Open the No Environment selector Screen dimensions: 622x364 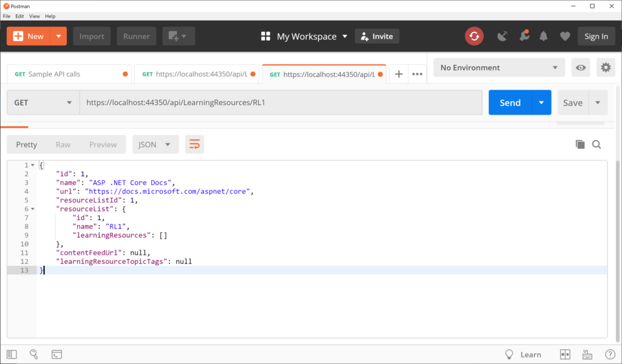pos(499,67)
